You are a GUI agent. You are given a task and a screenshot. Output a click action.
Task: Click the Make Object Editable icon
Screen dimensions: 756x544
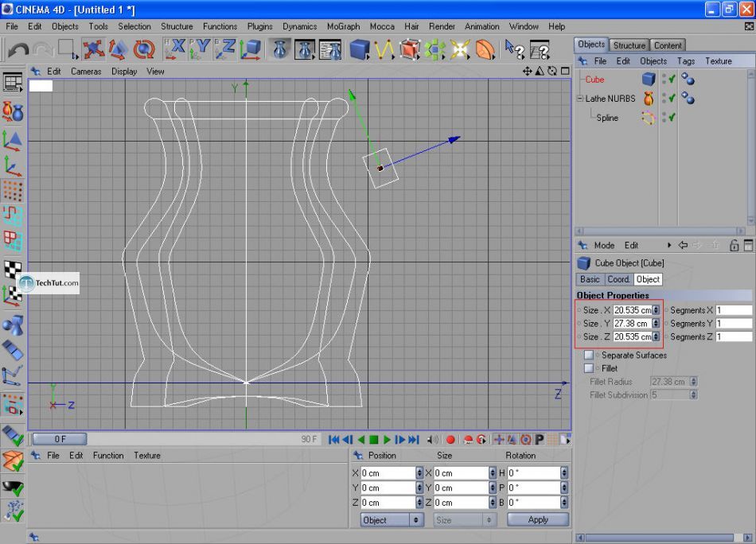point(14,113)
